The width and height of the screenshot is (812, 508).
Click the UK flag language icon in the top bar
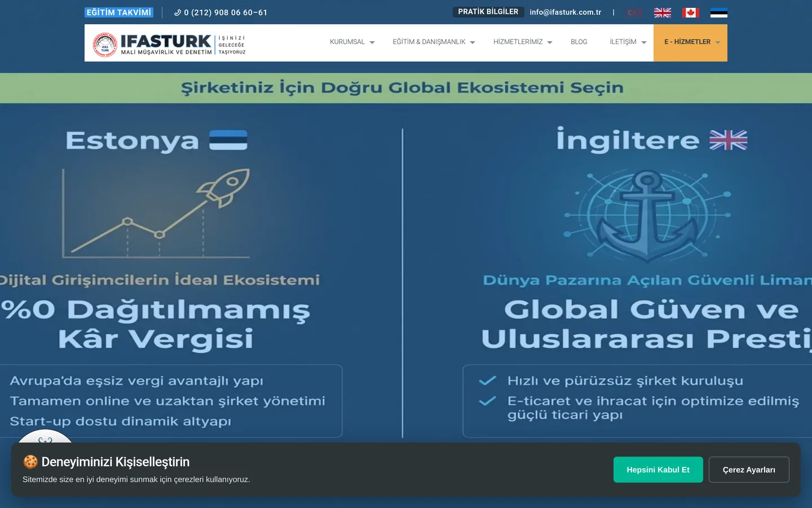pos(662,12)
